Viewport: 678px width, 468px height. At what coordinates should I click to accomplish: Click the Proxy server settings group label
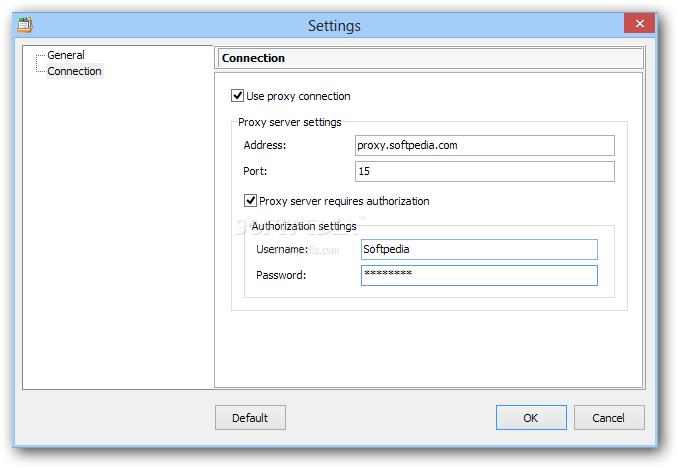coord(290,122)
